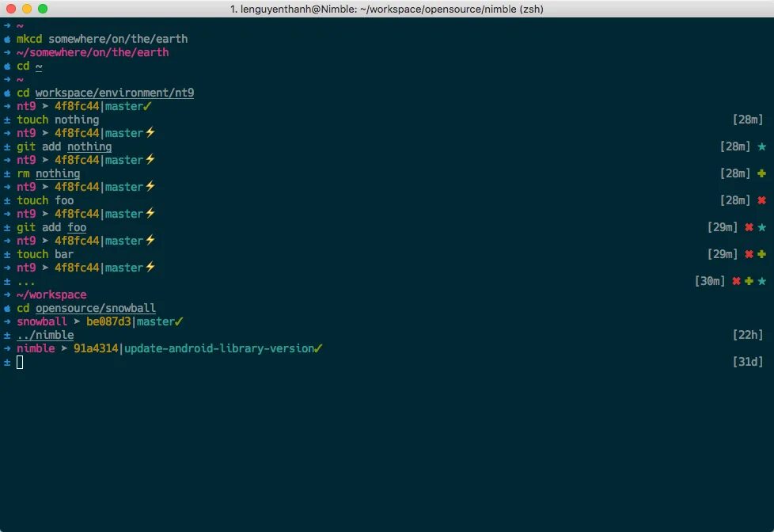Click the red cross on the touch foo row
The height and width of the screenshot is (532, 774).
[x=761, y=200]
